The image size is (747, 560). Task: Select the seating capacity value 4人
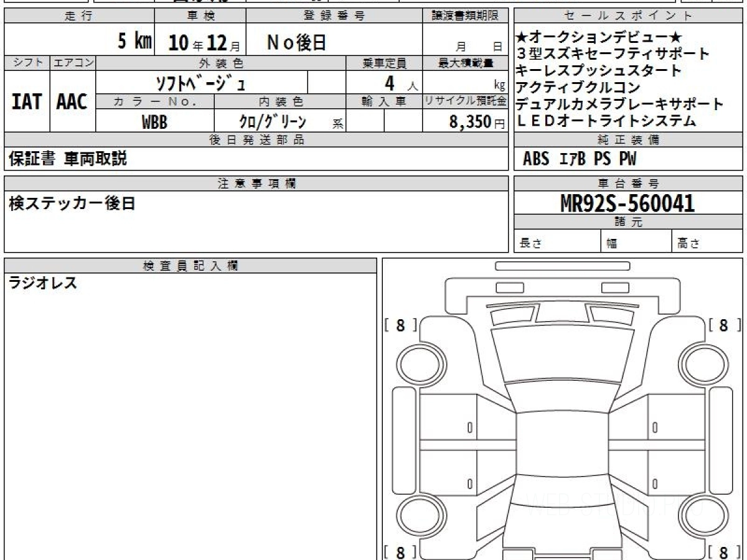[x=401, y=83]
